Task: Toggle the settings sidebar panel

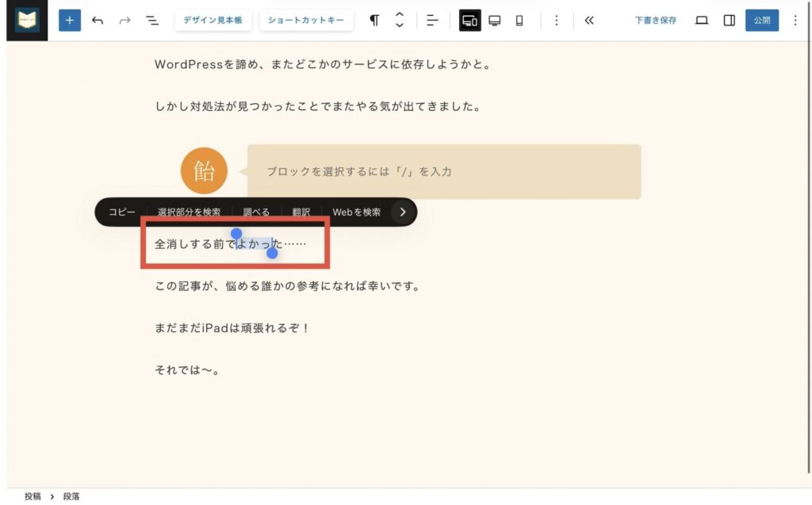Action: 729,21
